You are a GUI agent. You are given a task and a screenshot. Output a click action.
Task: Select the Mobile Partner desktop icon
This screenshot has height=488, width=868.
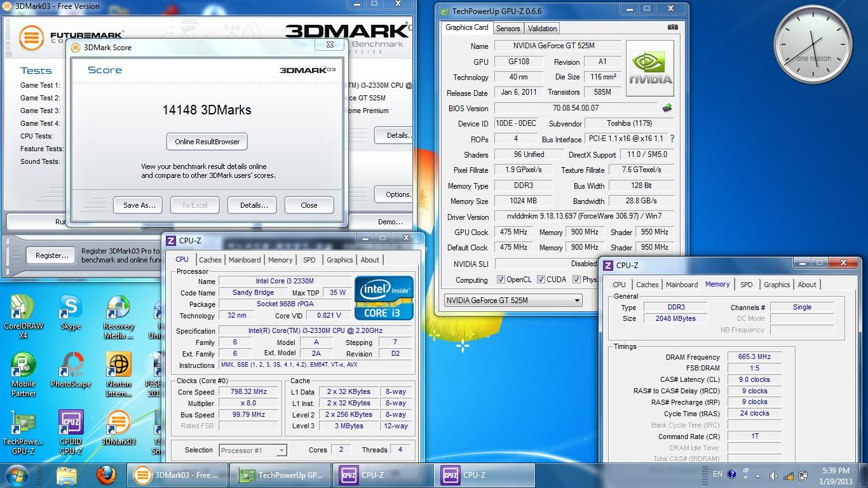[x=23, y=374]
